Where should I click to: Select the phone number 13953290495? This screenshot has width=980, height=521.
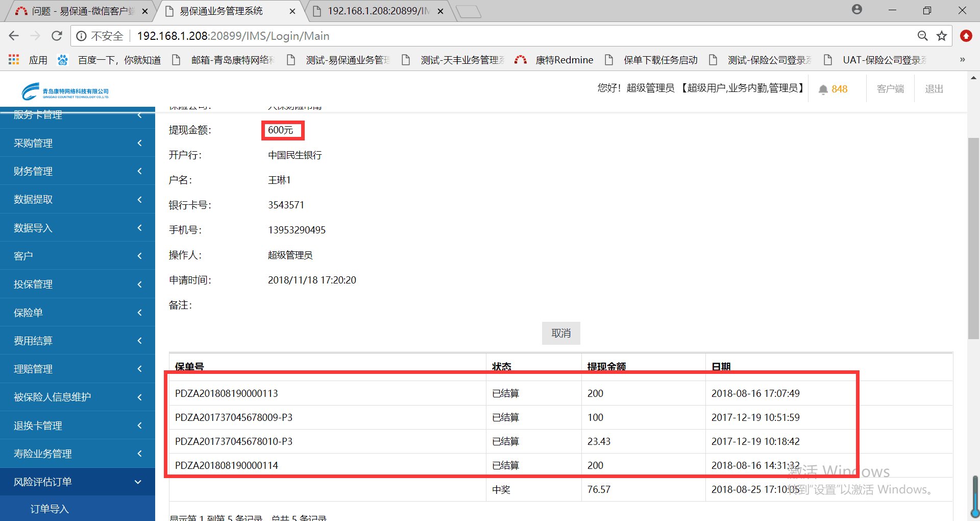tap(297, 230)
